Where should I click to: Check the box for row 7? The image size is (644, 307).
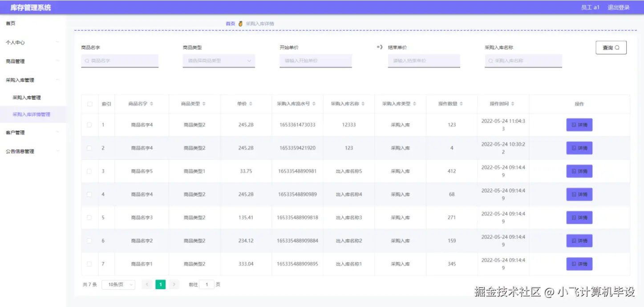(89, 264)
